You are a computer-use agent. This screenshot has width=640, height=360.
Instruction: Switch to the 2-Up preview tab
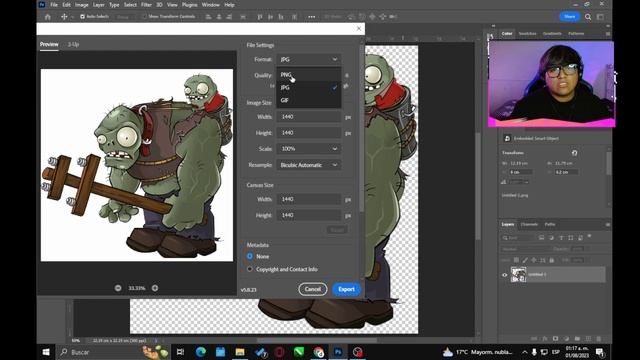coord(73,44)
